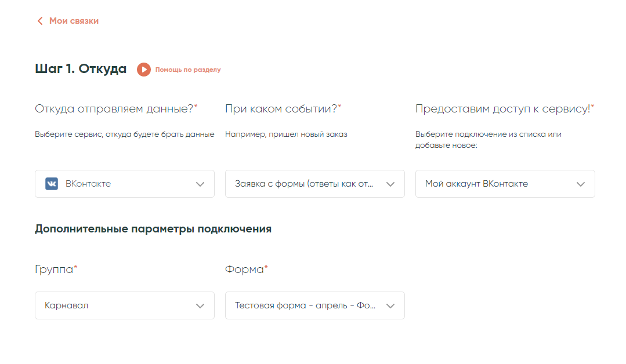Screen dimensions: 626x364
Task: Click the Дополнительные параметры подключения heading
Action: 153,229
